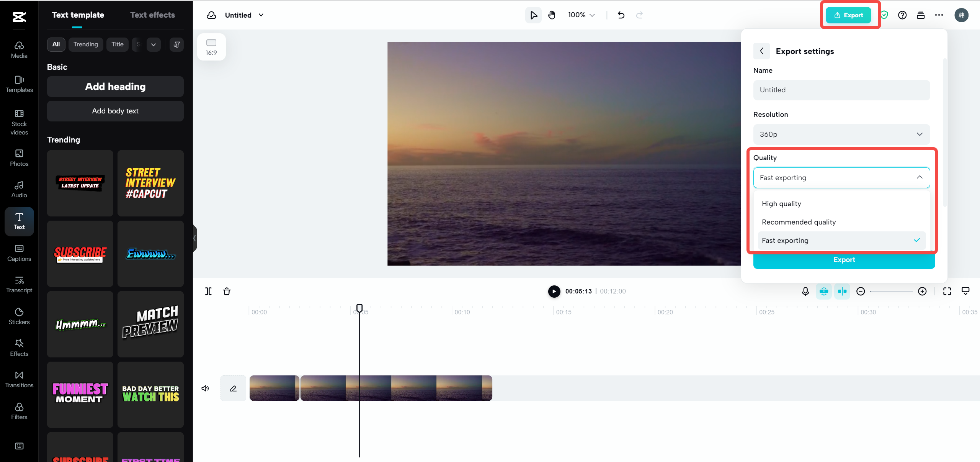This screenshot has height=462, width=980.
Task: Click the delete icon next to the split tool
Action: point(227,291)
